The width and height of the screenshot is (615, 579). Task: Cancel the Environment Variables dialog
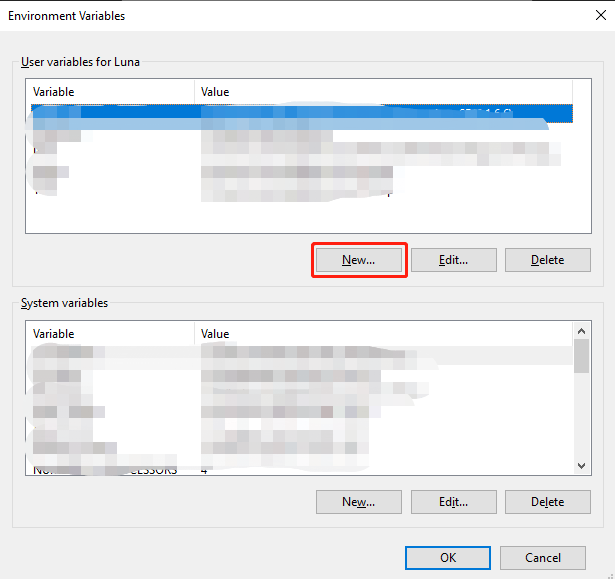(543, 557)
